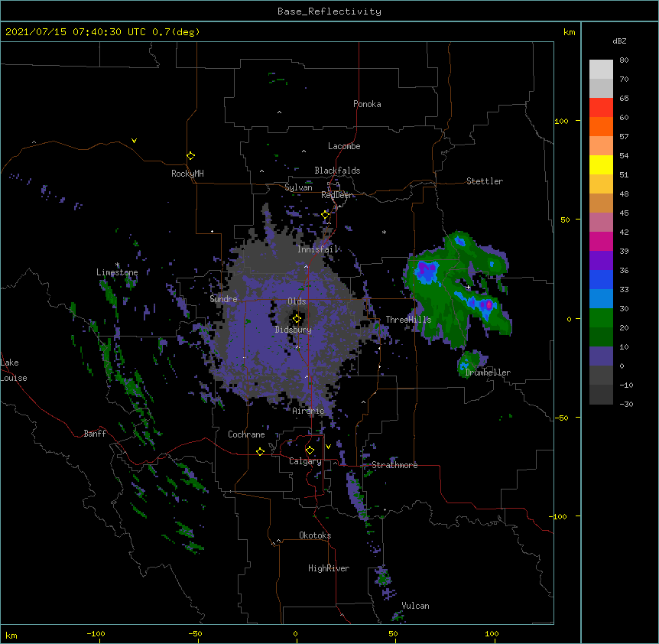Image resolution: width=659 pixels, height=644 pixels.
Task: Click the RockyMH label
Action: (x=187, y=173)
